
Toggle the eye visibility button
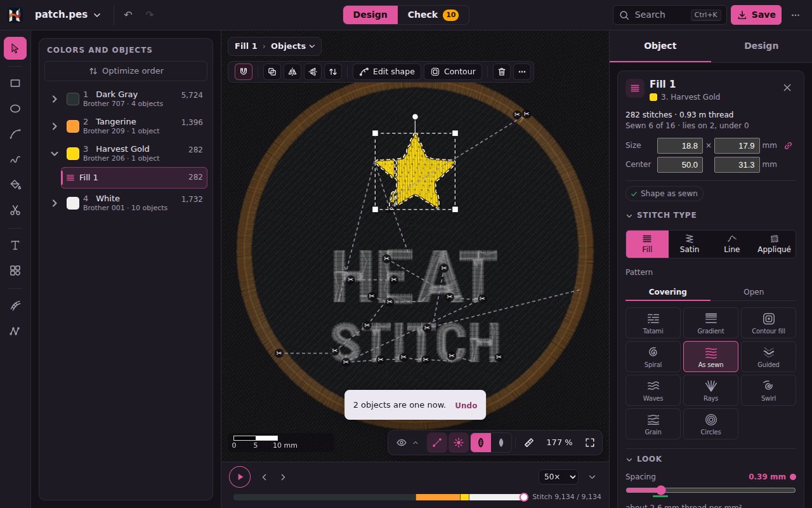coord(402,443)
